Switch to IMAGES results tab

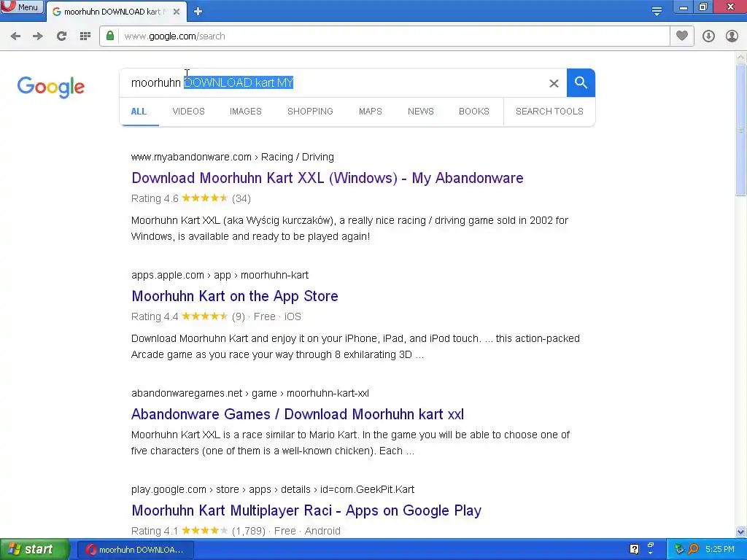click(x=246, y=112)
